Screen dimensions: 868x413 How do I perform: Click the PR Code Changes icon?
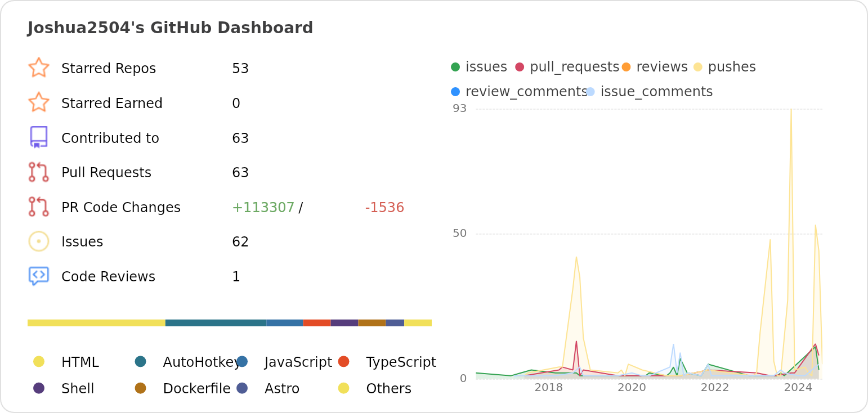[x=39, y=207]
